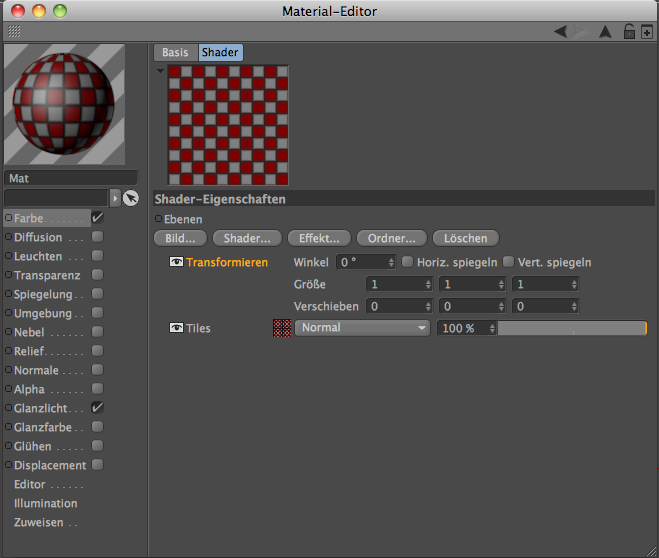The width and height of the screenshot is (659, 558).
Task: Enable the Glühen channel checkbox
Action: pyautogui.click(x=97, y=445)
